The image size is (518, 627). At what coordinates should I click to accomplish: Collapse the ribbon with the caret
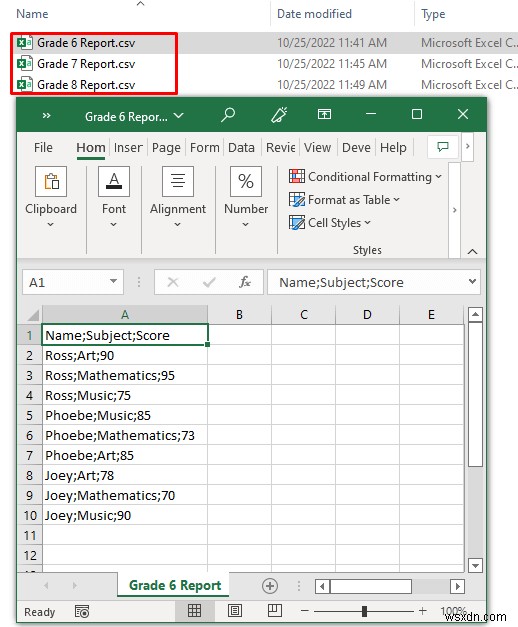(472, 251)
